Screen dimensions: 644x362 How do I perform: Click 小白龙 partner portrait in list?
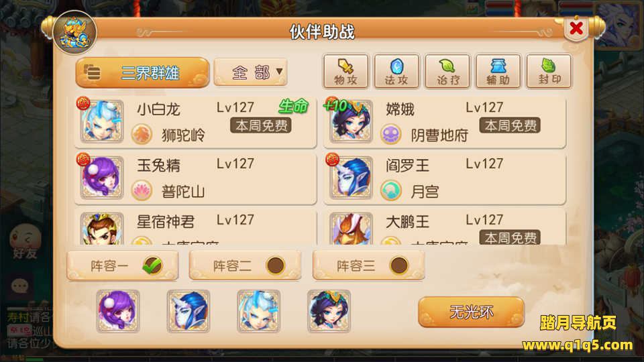102,121
